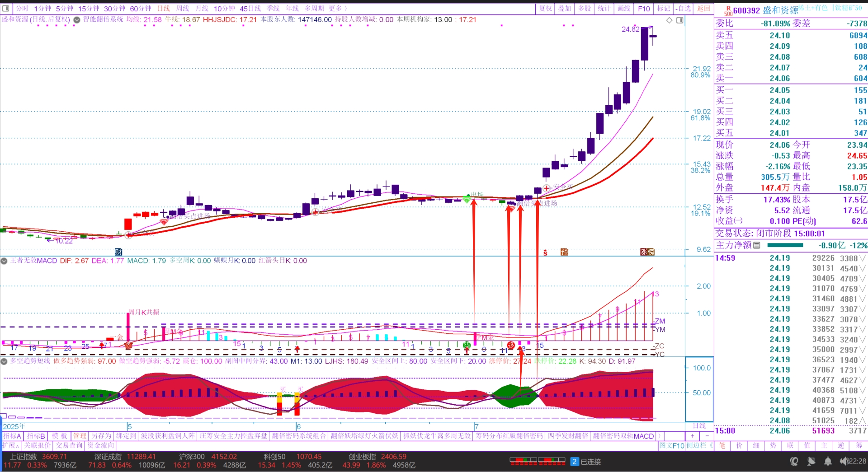The width and height of the screenshot is (868, 472).
Task: Click the 上证指数 index readout
Action: (x=40, y=461)
